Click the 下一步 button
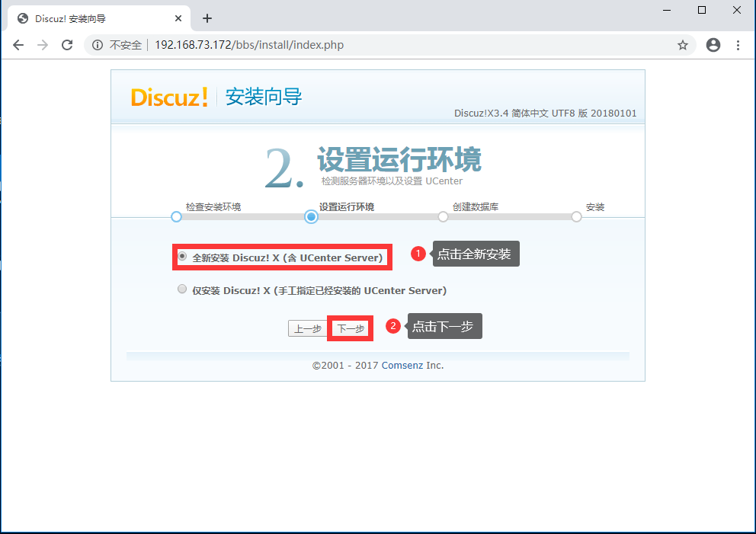 pyautogui.click(x=350, y=328)
